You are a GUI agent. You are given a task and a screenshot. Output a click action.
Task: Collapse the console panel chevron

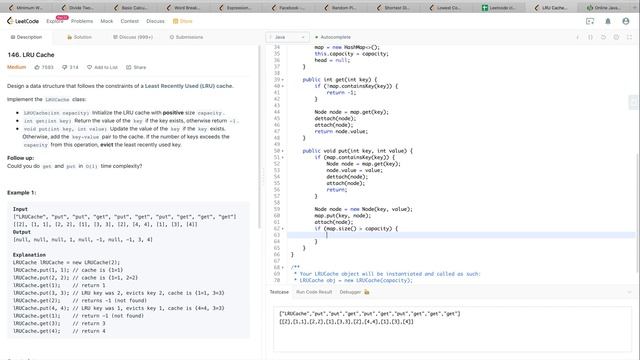point(629,292)
